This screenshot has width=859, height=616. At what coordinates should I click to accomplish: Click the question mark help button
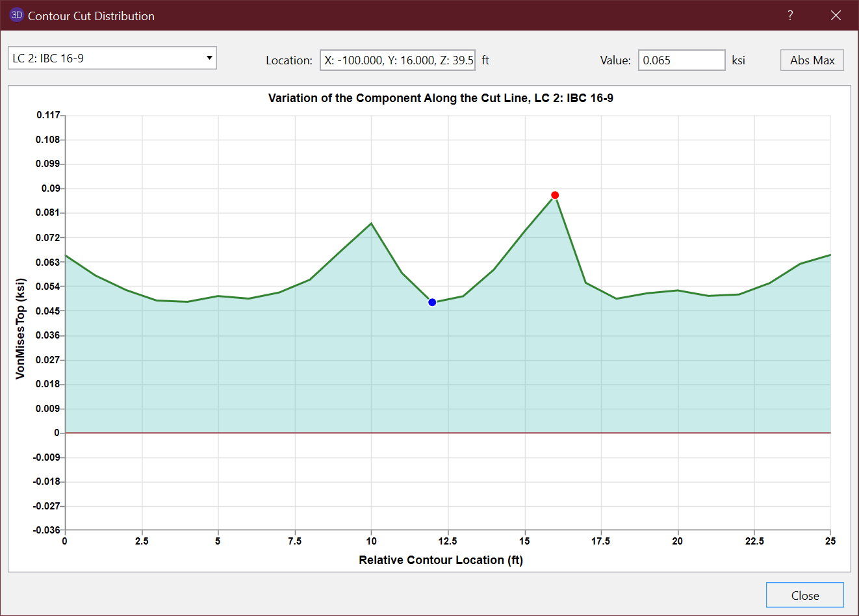[x=790, y=16]
